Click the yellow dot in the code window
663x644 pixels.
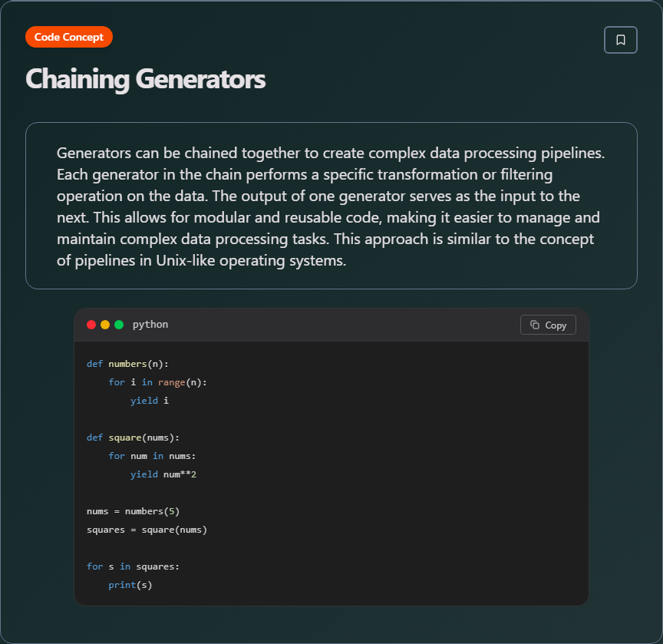pos(105,325)
